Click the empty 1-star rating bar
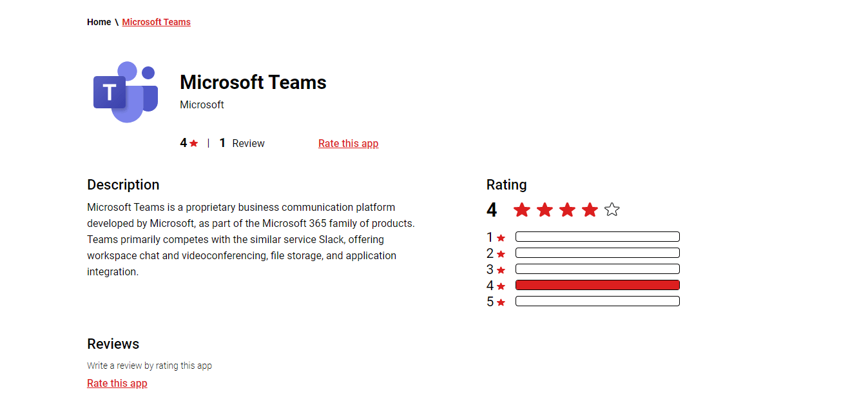The image size is (868, 401). pyautogui.click(x=597, y=236)
